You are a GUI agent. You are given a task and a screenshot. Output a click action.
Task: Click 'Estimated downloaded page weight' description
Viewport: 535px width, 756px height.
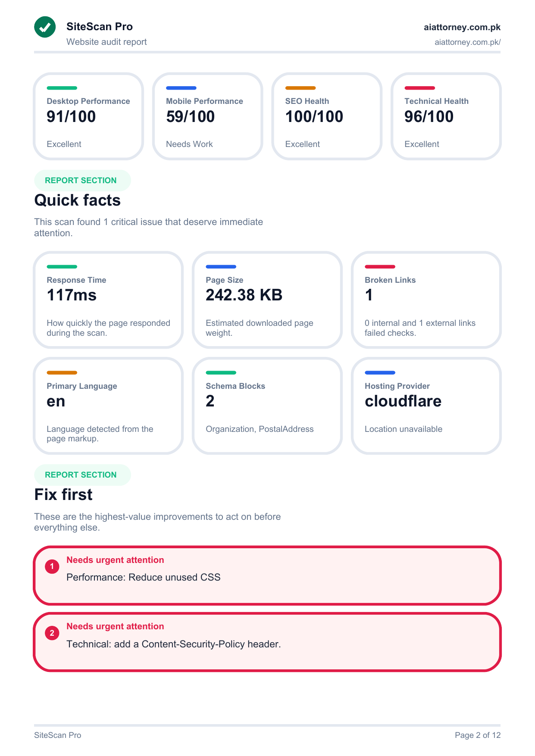[x=260, y=328]
